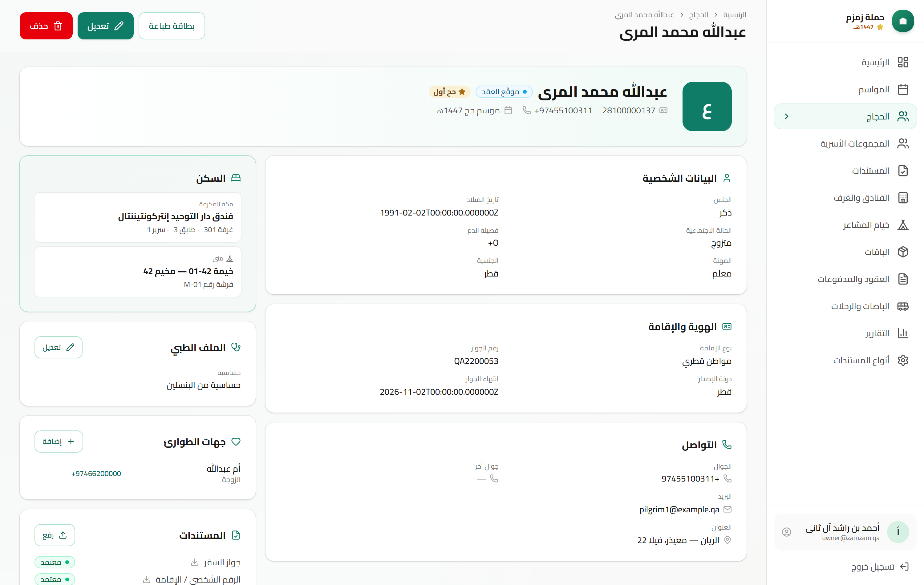The height and width of the screenshot is (585, 924).
Task: Click the الفنادق والغرف building icon
Action: click(902, 198)
